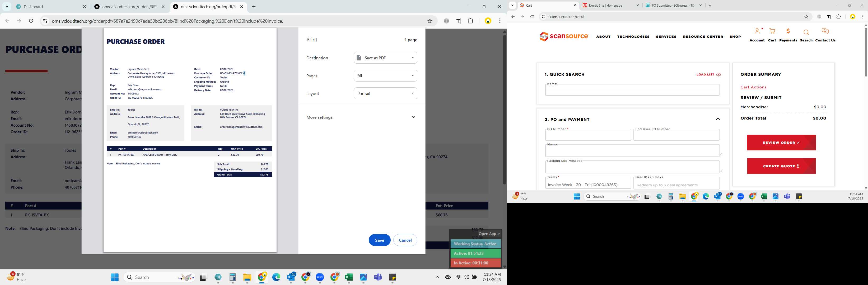Open the Destination Save as PDF dropdown
The width and height of the screenshot is (868, 285).
coord(385,58)
